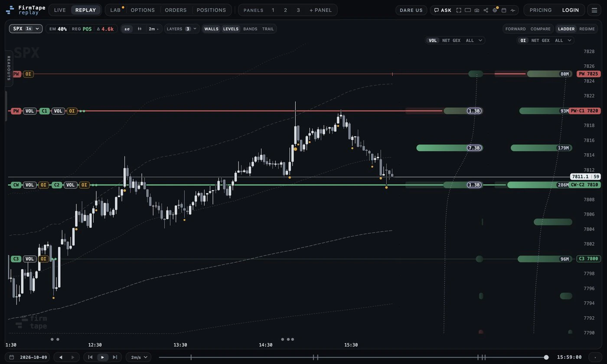This screenshot has width=607, height=364.
Task: Click the + PANEL button
Action: [320, 10]
